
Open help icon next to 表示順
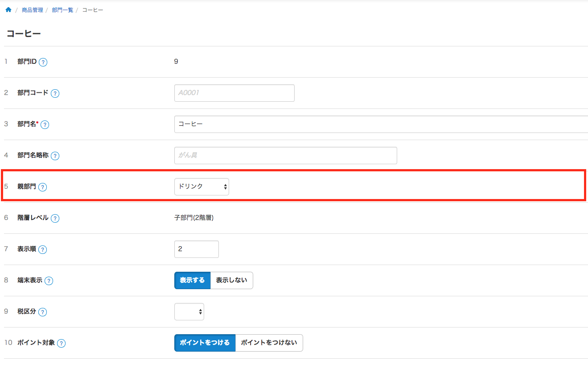(42, 249)
